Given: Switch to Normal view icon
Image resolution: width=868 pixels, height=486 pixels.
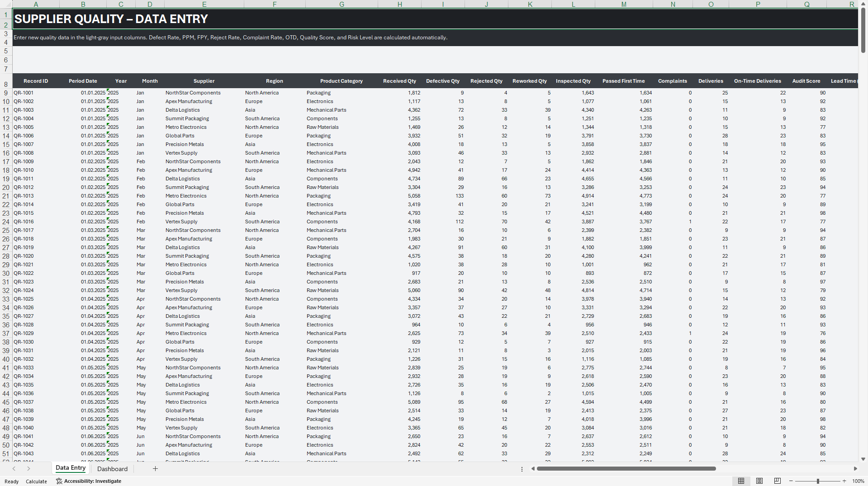Looking at the screenshot, I should (x=741, y=481).
